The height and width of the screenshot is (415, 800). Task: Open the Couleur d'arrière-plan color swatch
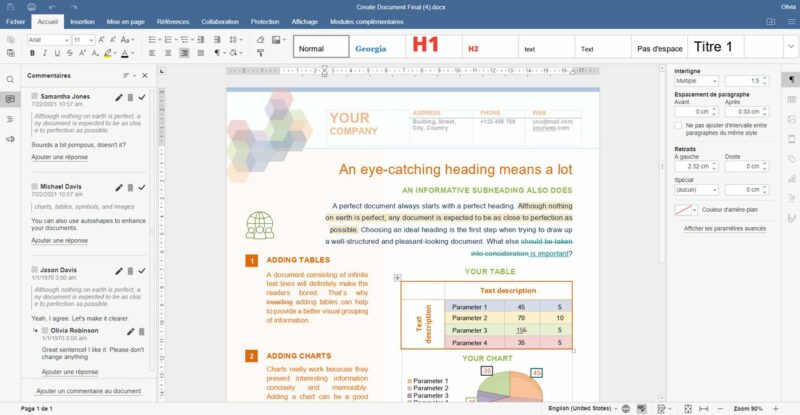click(685, 210)
